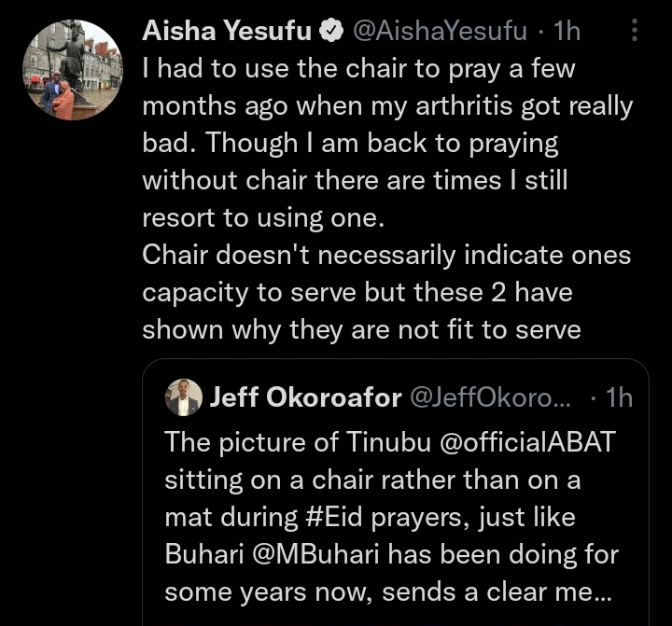Click the Aisha Yesufu display name
The height and width of the screenshot is (626, 672).
[x=227, y=31]
